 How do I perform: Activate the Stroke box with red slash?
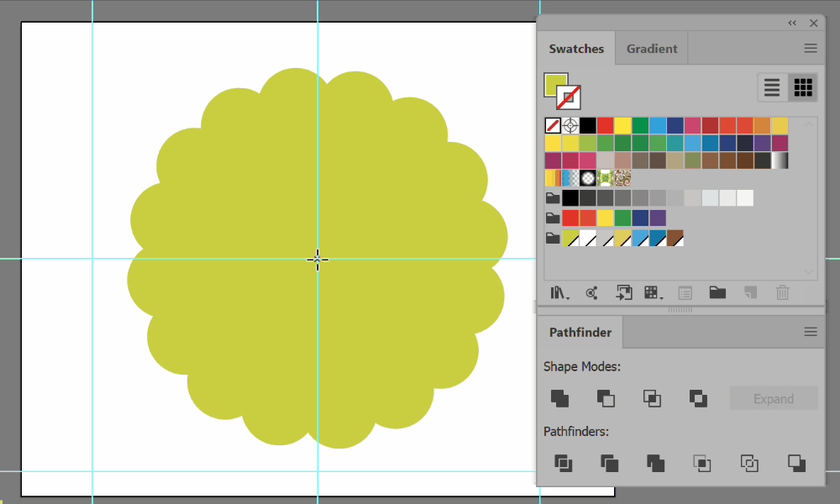point(569,97)
